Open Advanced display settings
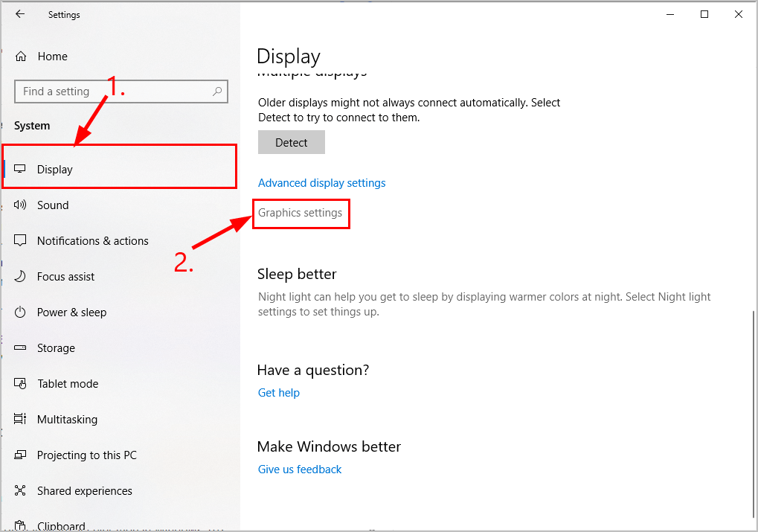 tap(321, 182)
